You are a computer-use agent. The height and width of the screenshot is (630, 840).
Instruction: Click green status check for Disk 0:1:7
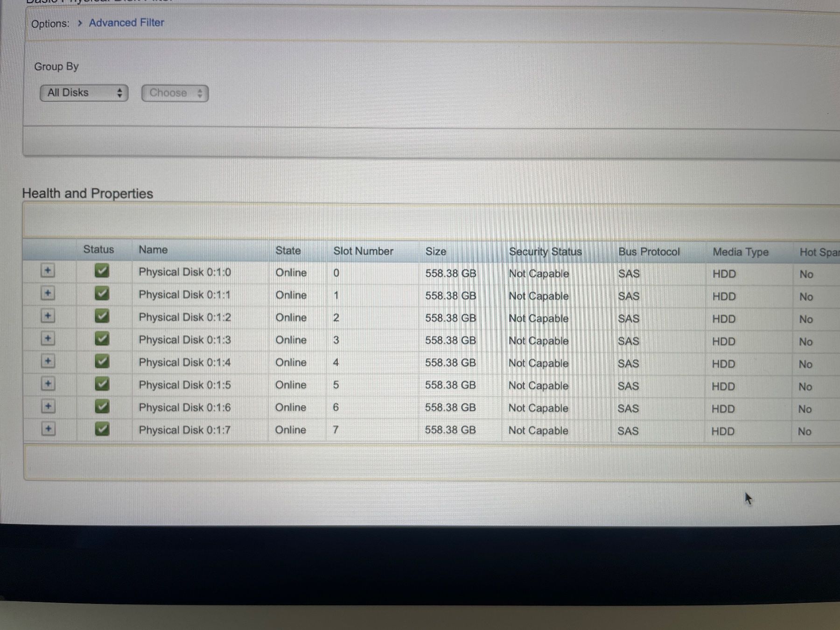pos(102,428)
